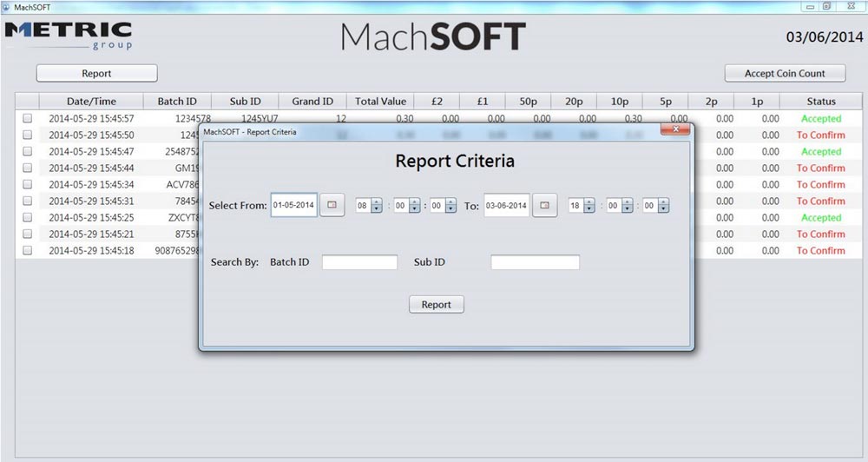
Task: Tick the checkbox for row 15:45:47
Action: (x=27, y=151)
